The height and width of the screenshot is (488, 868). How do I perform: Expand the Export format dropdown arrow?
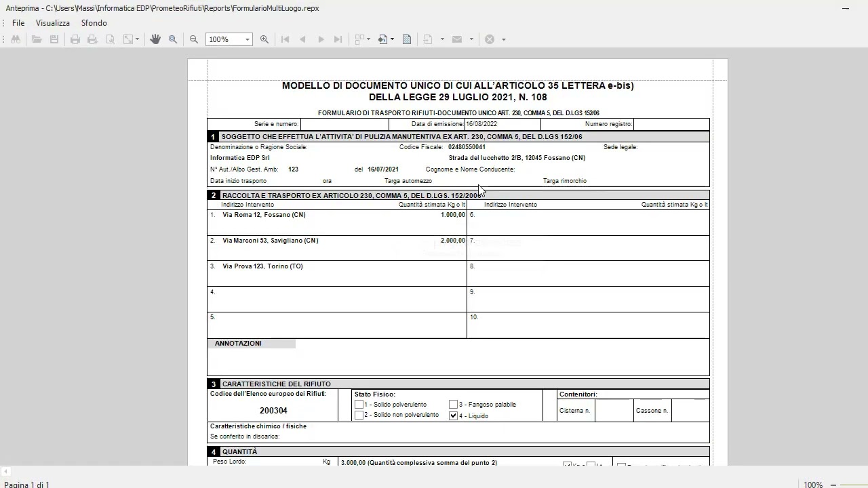click(442, 39)
